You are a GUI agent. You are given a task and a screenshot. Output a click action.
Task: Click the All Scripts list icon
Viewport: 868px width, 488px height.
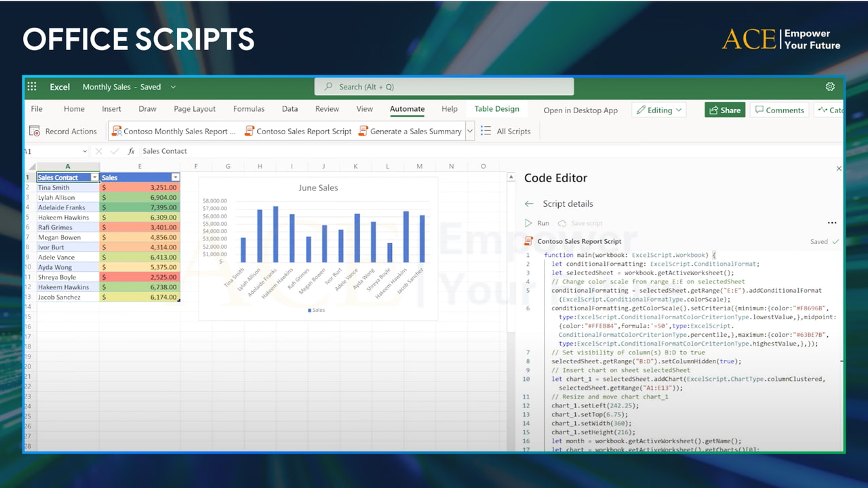486,131
